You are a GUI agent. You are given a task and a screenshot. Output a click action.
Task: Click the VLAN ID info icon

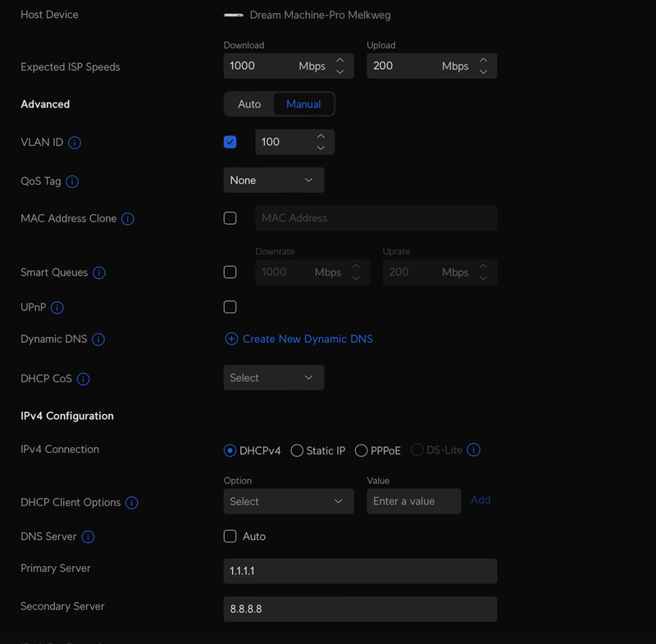point(75,143)
